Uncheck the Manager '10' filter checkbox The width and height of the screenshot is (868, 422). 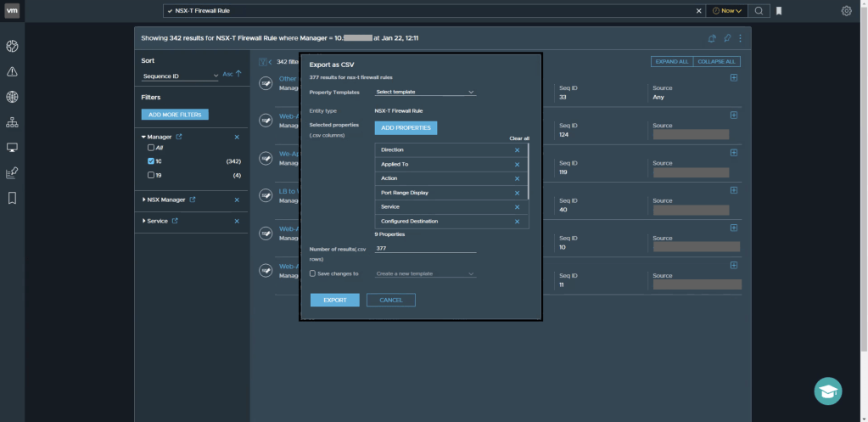[151, 161]
